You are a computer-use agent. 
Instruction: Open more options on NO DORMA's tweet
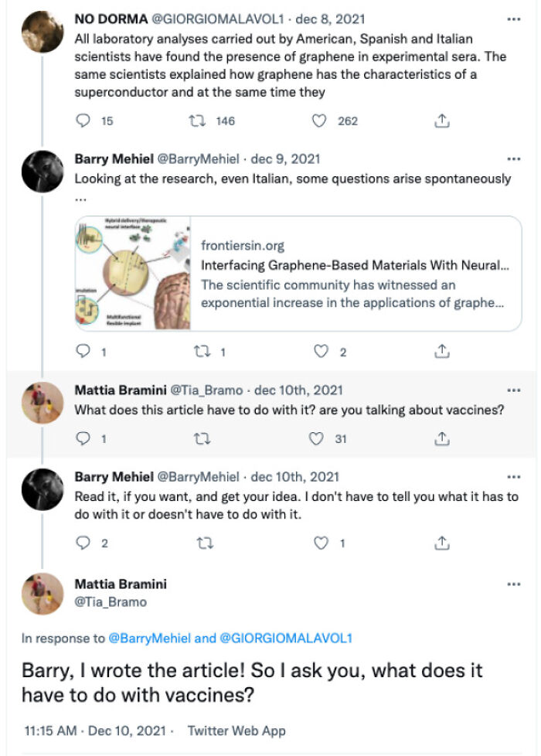[x=513, y=19]
